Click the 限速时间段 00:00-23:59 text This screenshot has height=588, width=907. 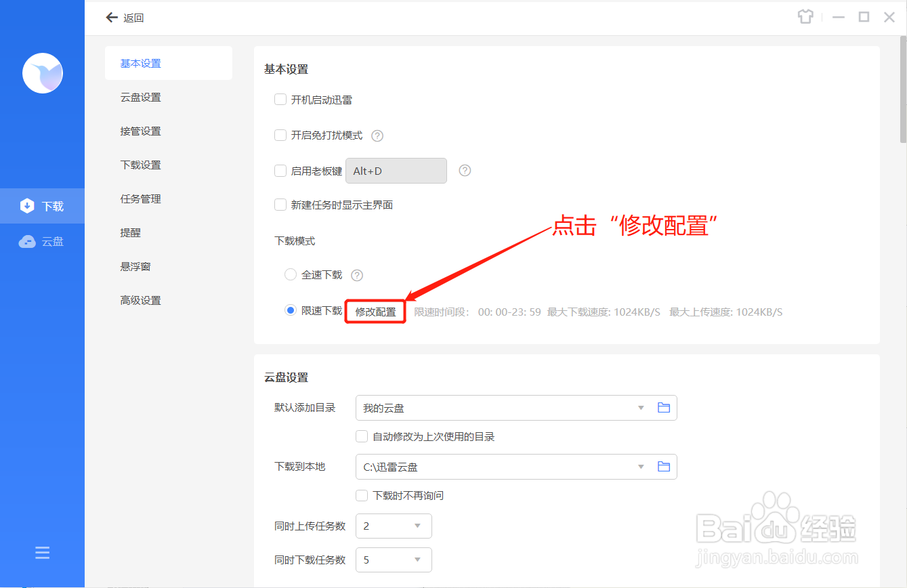click(478, 312)
